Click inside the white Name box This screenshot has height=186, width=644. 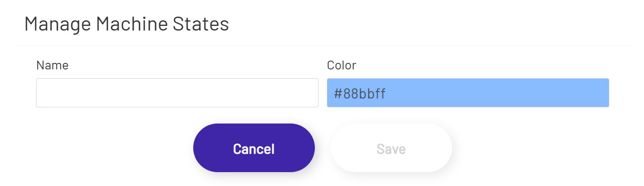[x=177, y=93]
